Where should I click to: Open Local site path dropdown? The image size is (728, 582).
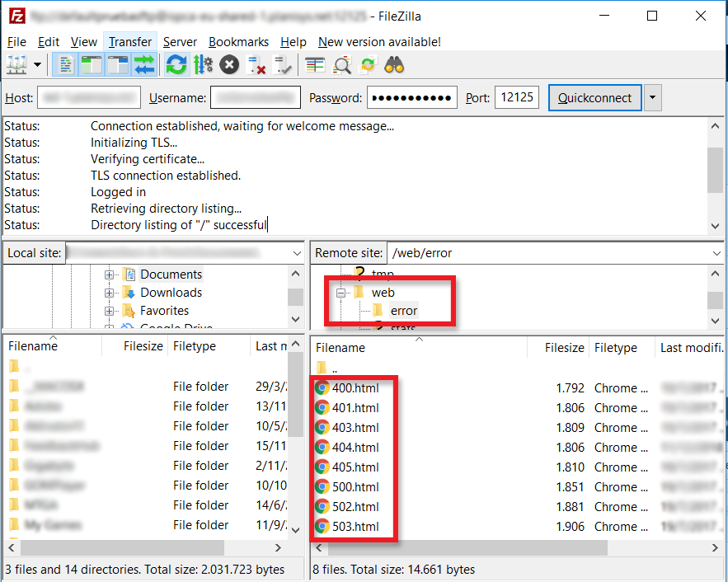pyautogui.click(x=297, y=253)
